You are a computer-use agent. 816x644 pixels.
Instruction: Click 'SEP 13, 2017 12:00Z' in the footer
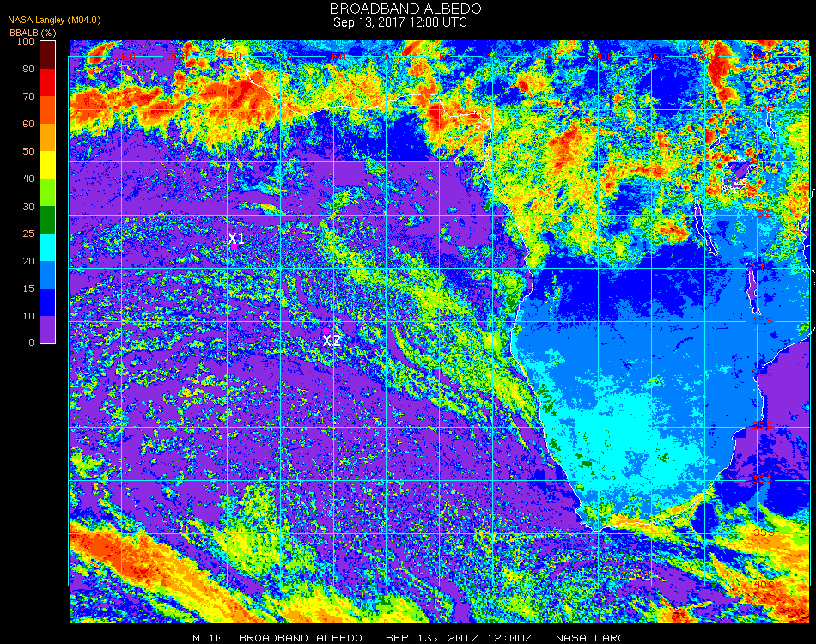click(x=459, y=638)
